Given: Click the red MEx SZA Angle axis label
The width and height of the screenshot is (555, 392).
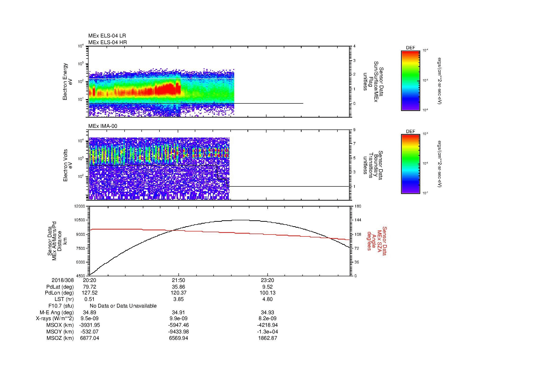Looking at the screenshot, I should [377, 241].
